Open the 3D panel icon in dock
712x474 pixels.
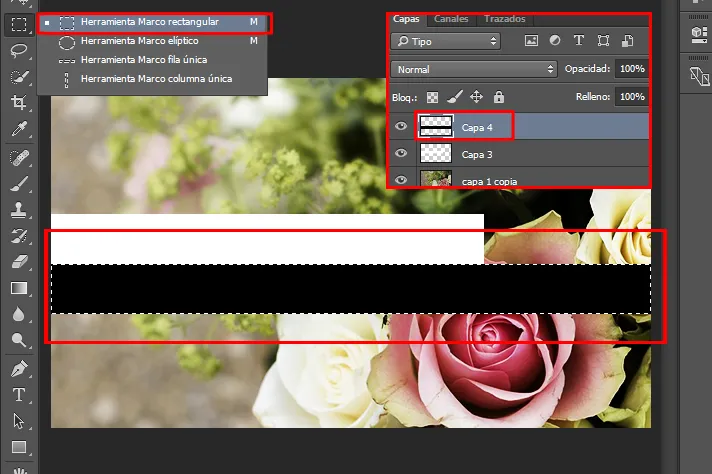pos(699,35)
